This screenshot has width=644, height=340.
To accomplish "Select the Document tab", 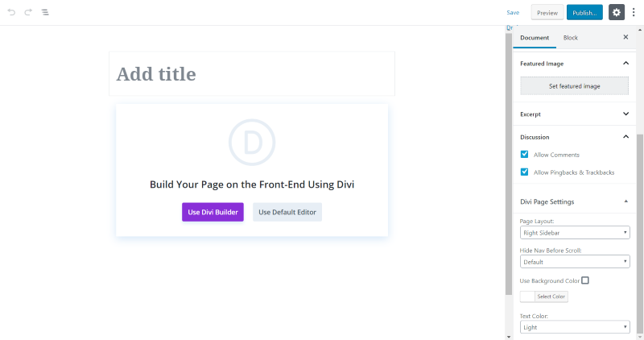I will pyautogui.click(x=535, y=37).
